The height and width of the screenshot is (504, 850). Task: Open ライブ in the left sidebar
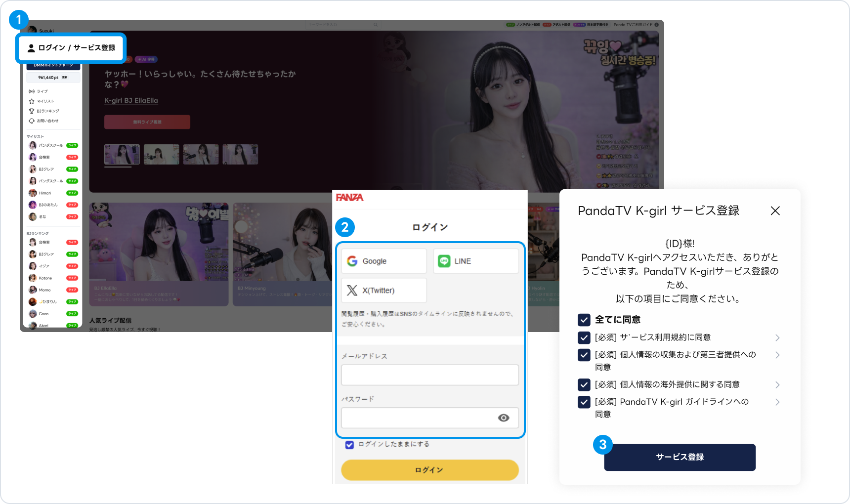pos(39,91)
